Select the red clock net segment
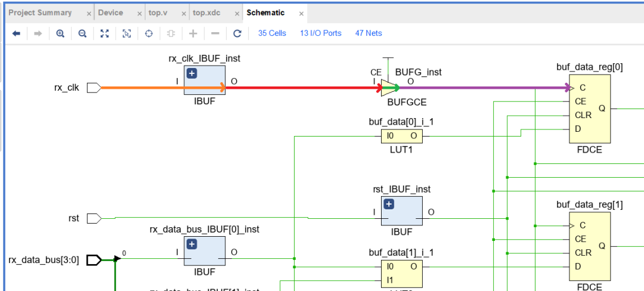The image size is (644, 291). coord(304,88)
